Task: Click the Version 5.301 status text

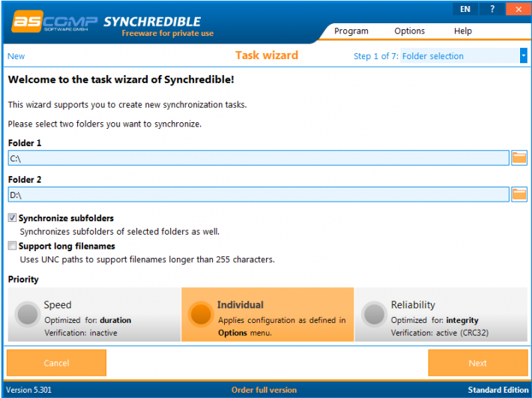Action: click(28, 390)
